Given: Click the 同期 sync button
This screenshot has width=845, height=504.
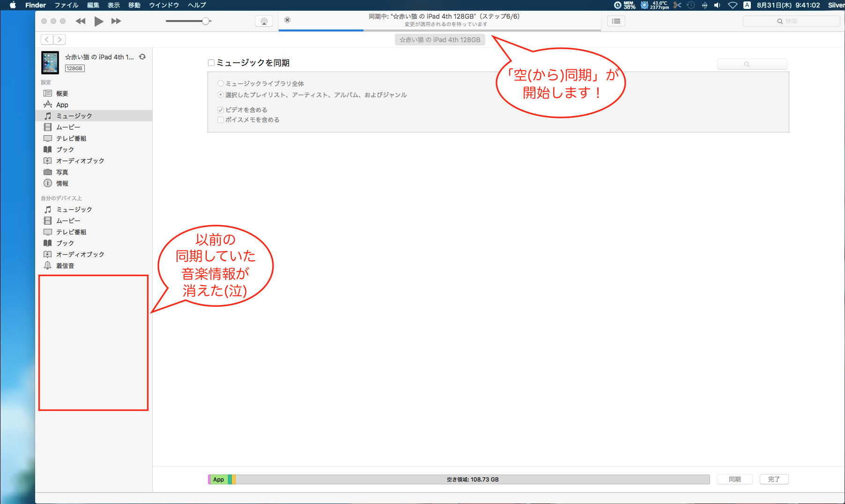Looking at the screenshot, I should (x=735, y=479).
